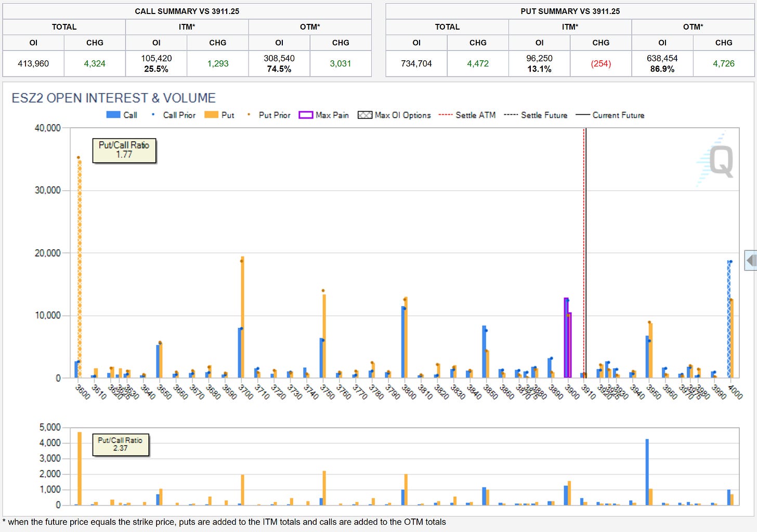757x532 pixels.
Task: Click put OTM OI value 638,454
Action: coord(662,58)
